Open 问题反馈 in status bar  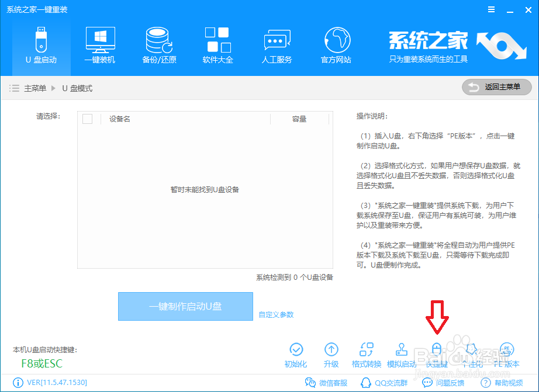click(x=443, y=383)
